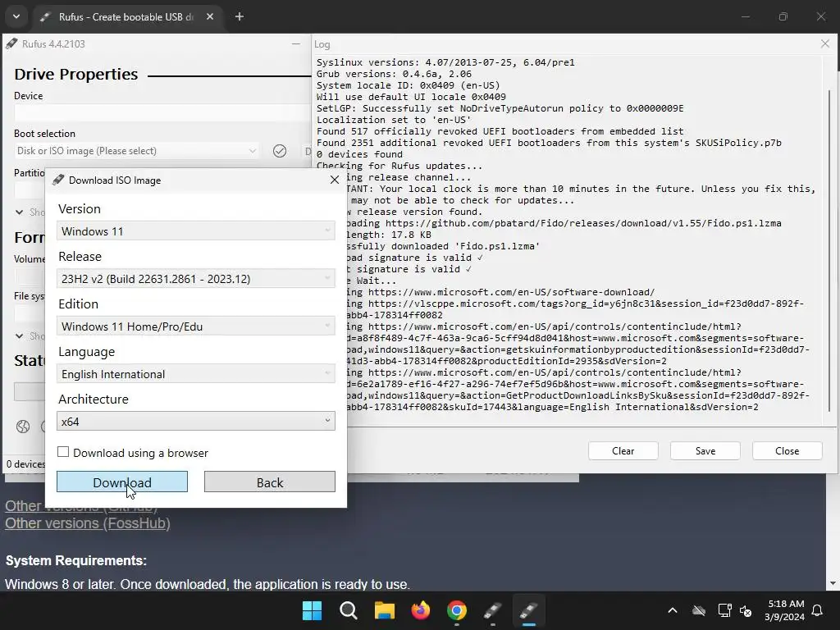Image resolution: width=840 pixels, height=630 pixels.
Task: Switch to the active Rufus taskbar icon
Action: [x=529, y=610]
